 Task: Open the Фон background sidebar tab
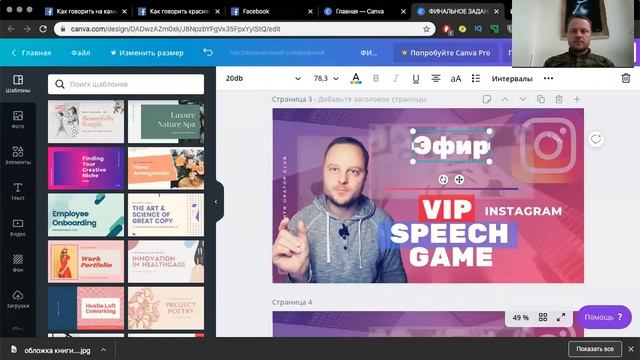point(18,263)
